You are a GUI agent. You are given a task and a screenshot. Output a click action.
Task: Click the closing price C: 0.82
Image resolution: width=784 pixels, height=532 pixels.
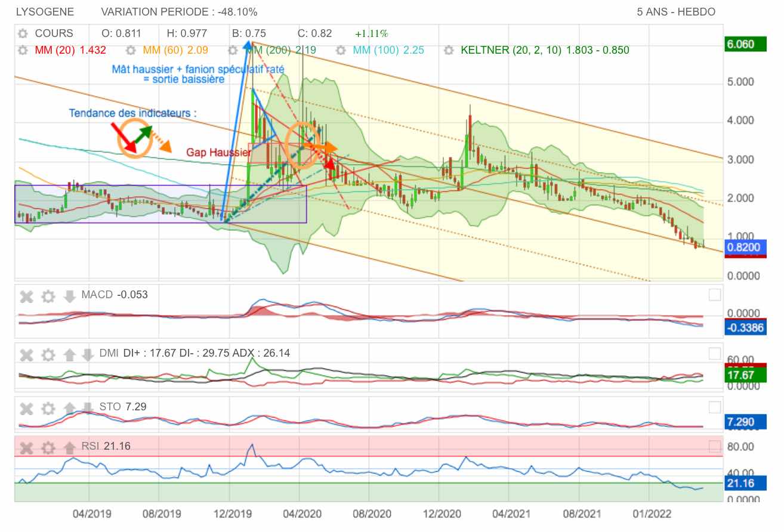[x=314, y=33]
